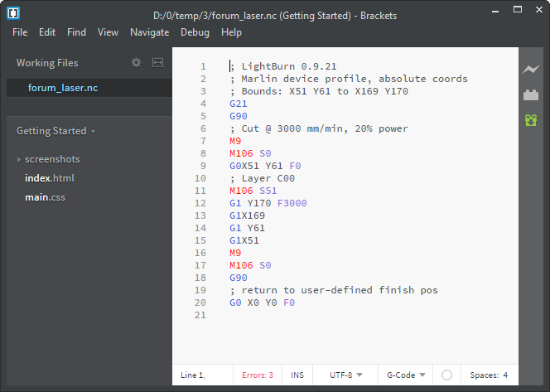Click the Brackets app logo icon
Image resolution: width=550 pixels, height=392 pixels.
point(13,13)
